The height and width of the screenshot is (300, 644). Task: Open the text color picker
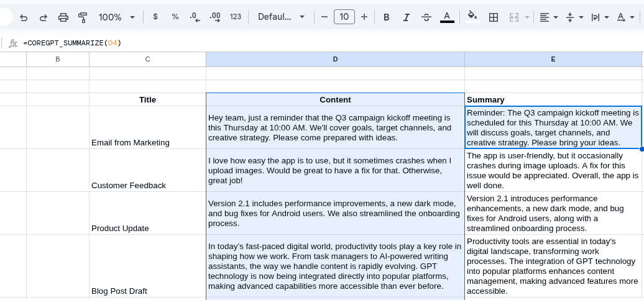[x=447, y=17]
